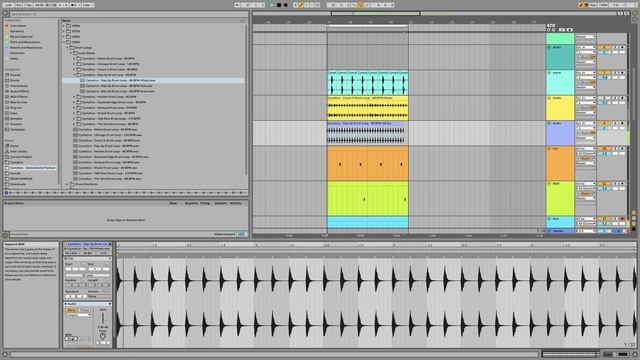Open the Max for Live category
This screenshot has width=640, height=360.
pos(18,102)
